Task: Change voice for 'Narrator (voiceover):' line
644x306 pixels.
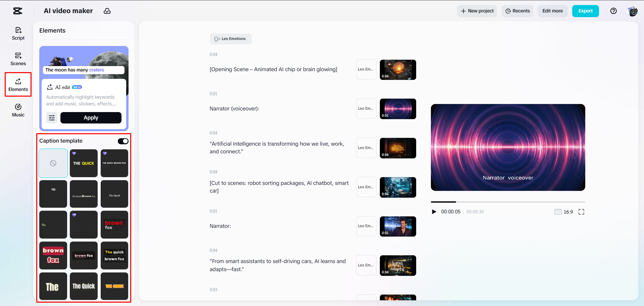Action: click(366, 109)
